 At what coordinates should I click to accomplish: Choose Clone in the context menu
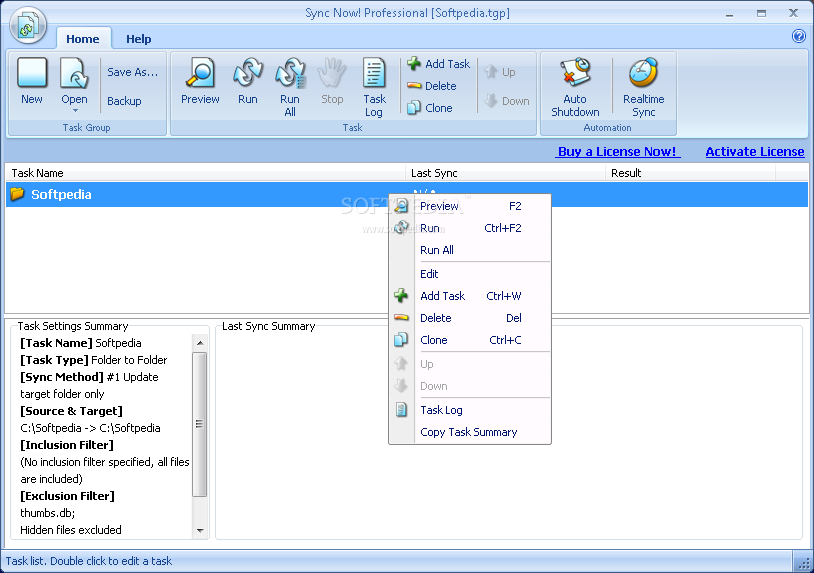click(x=470, y=340)
